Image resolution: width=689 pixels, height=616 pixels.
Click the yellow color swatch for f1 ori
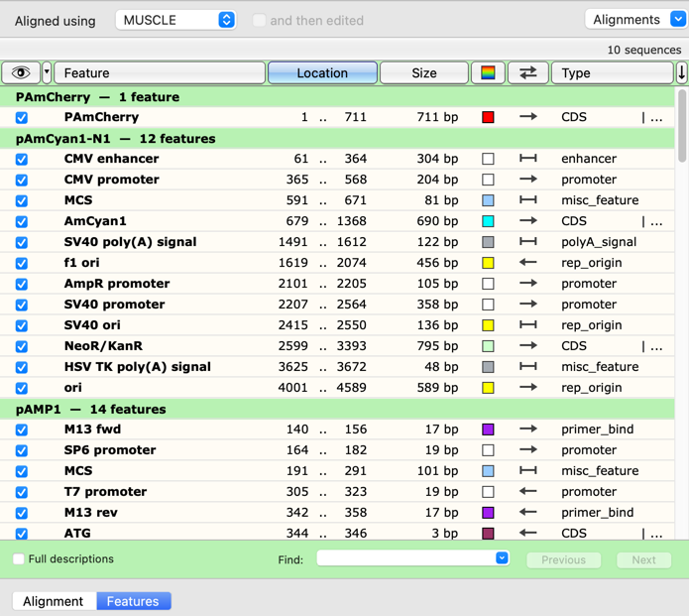coord(488,263)
